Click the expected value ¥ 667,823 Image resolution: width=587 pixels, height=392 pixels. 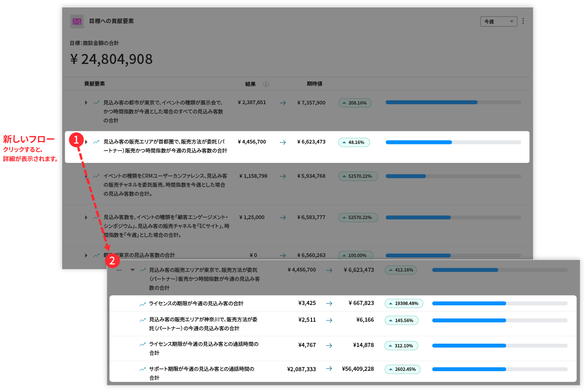361,303
